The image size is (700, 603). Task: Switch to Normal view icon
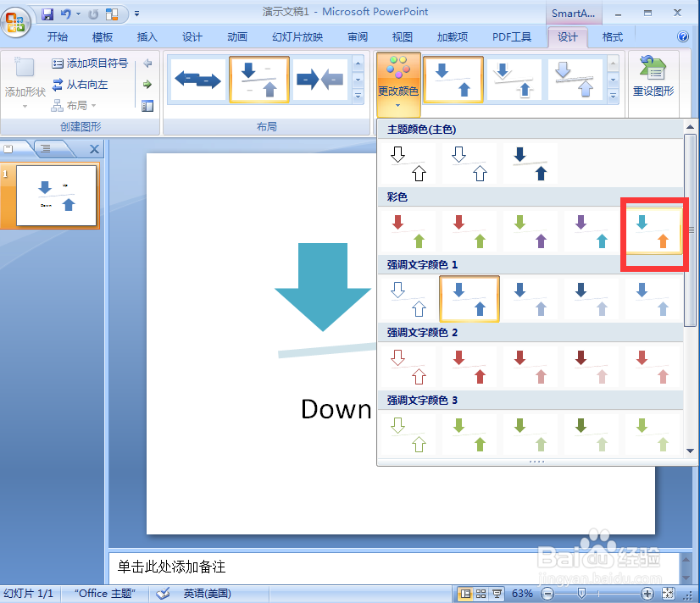point(465,594)
